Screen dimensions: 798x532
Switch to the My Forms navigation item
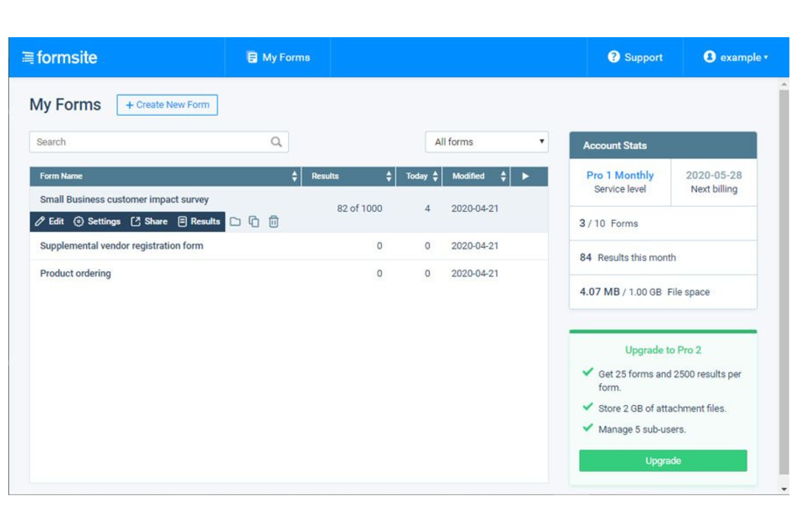click(x=278, y=57)
